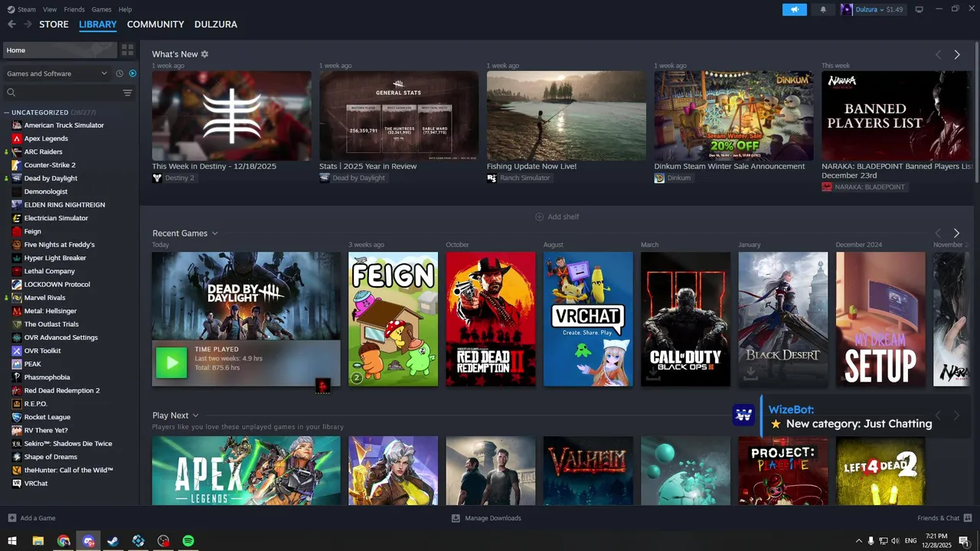Select the Home button in sidebar
The image size is (980, 551).
60,50
